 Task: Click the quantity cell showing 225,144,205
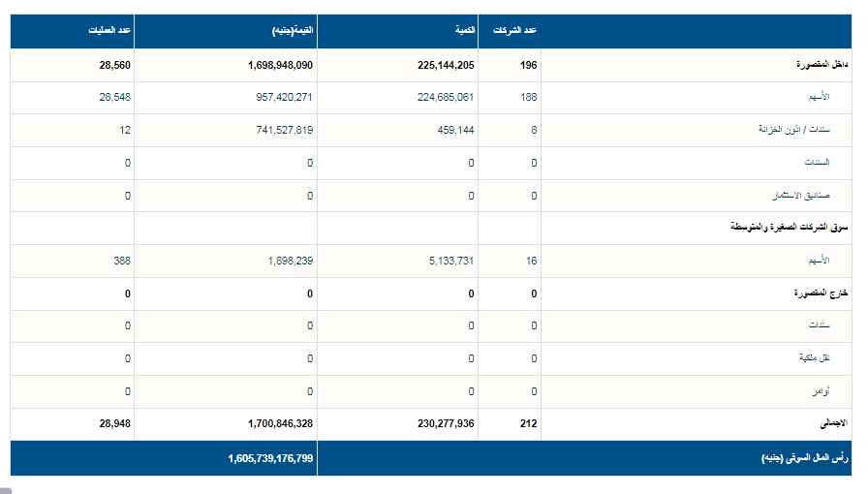coord(440,65)
